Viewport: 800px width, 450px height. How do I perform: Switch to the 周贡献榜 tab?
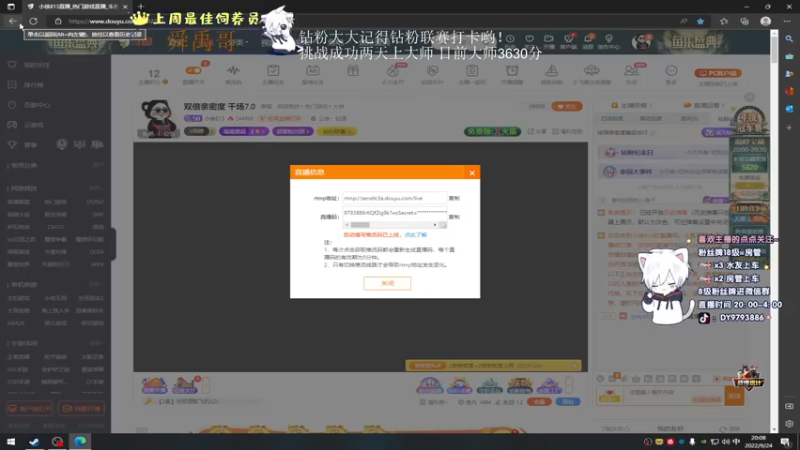(x=651, y=118)
